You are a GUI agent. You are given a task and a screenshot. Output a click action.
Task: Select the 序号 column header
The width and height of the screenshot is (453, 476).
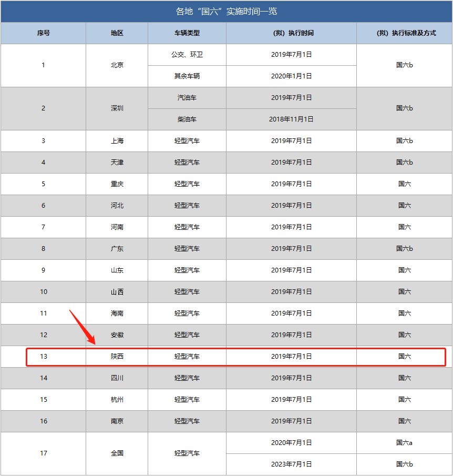pyautogui.click(x=43, y=33)
